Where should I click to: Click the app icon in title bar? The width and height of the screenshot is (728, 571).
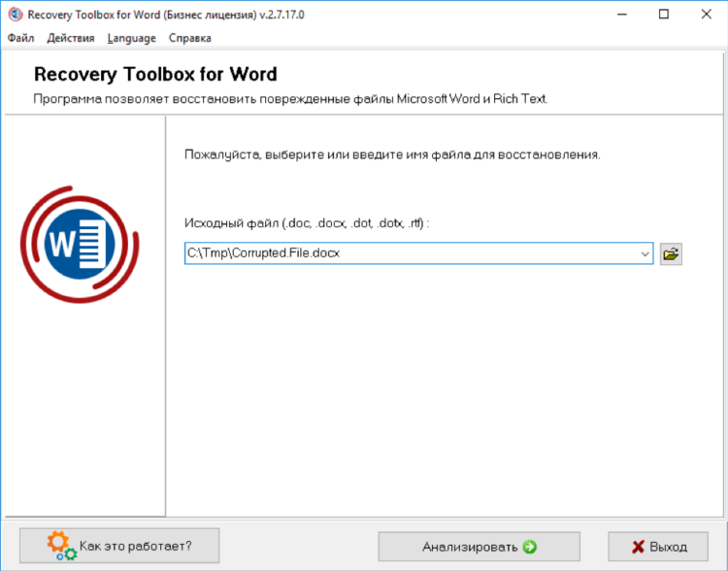point(16,15)
